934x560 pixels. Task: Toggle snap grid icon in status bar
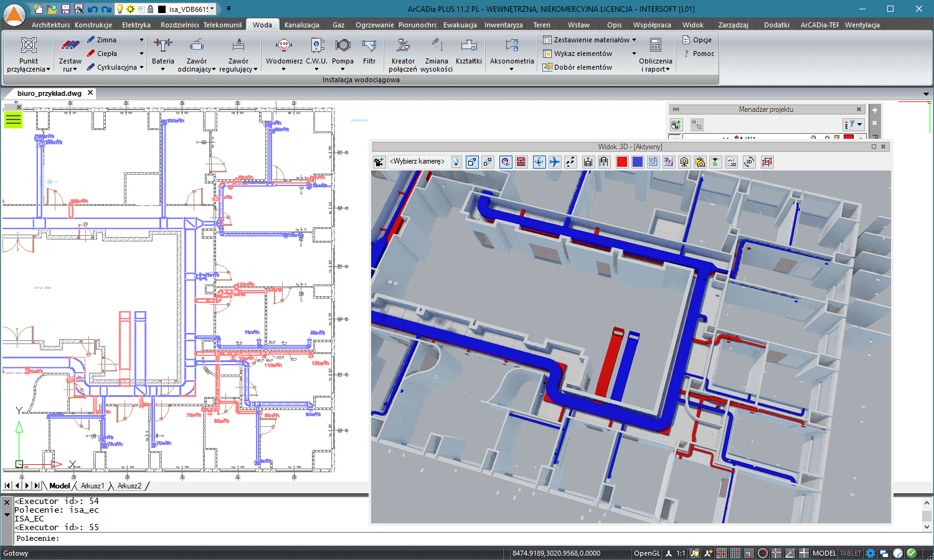(x=722, y=553)
